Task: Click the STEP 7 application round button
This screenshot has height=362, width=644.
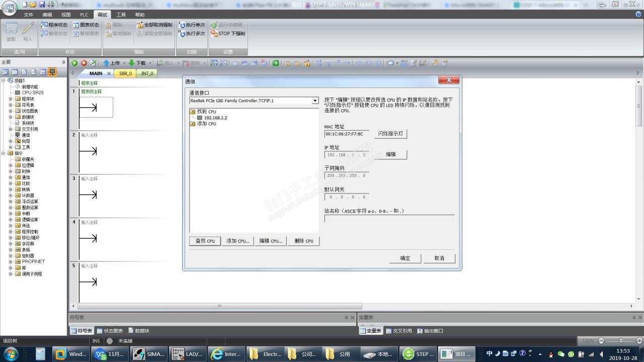Action: click(9, 9)
